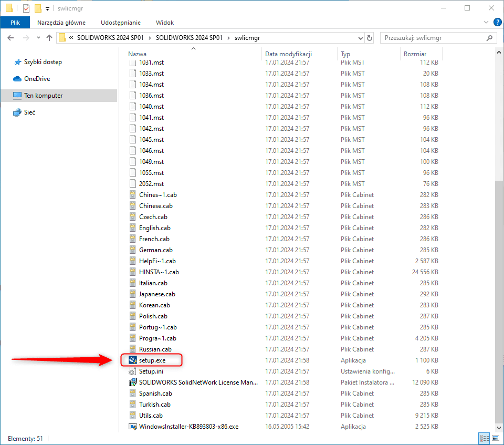Viewport: 504px width, 445px height.
Task: Select the Spanish.cab file name
Action: [x=155, y=394]
